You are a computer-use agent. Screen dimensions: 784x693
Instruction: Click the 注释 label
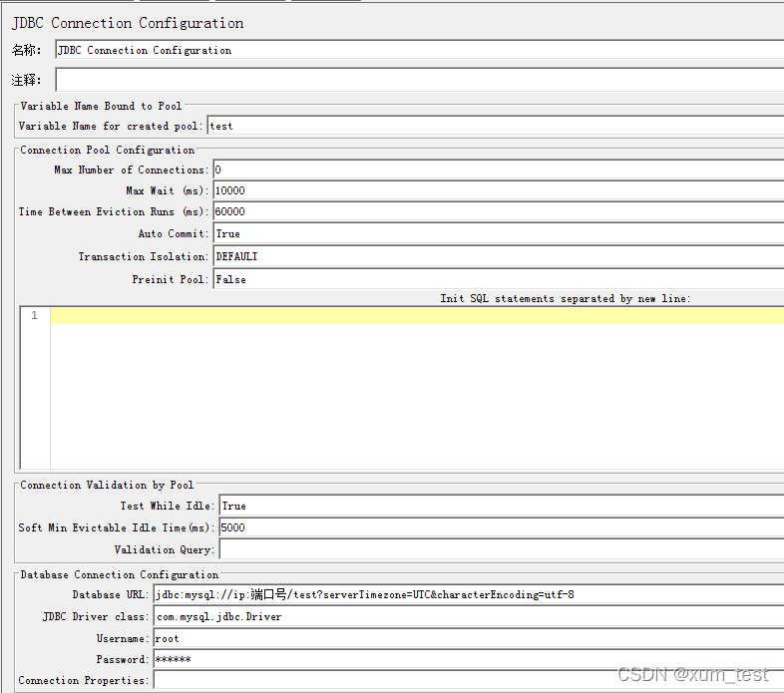pyautogui.click(x=27, y=80)
